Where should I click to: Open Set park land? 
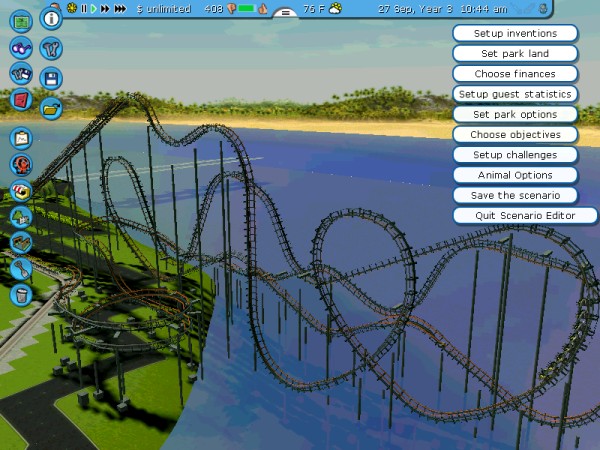[515, 54]
